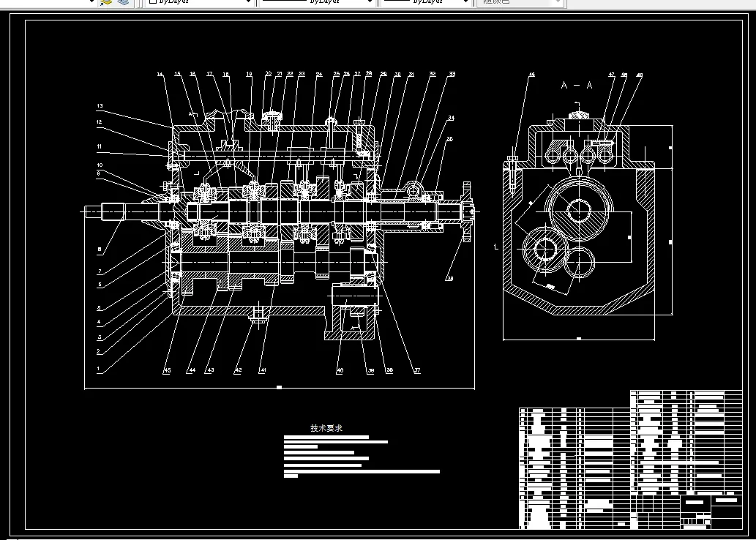Click part balloon number 43

tap(210, 371)
